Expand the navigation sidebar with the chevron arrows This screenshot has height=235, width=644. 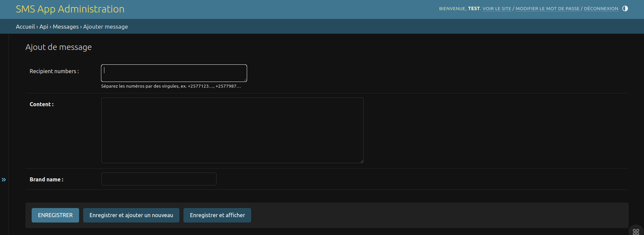point(4,180)
